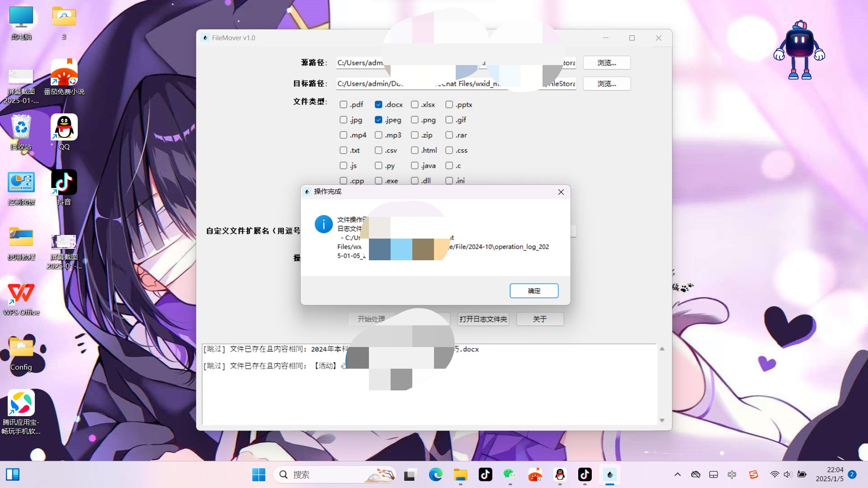Close the 操作完成 dialog
Image resolution: width=868 pixels, height=488 pixels.
(561, 192)
